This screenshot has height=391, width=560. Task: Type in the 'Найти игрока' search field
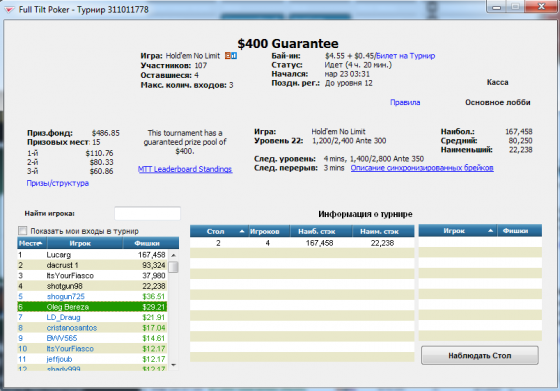(147, 214)
